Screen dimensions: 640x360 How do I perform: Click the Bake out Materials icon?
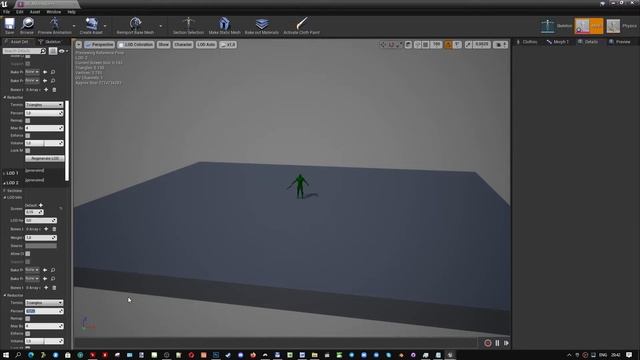coord(262,24)
